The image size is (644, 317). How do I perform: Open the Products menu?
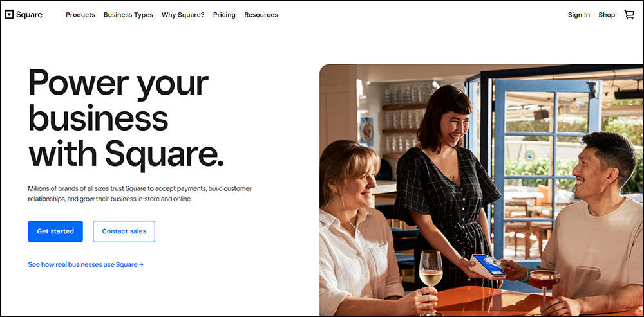pyautogui.click(x=80, y=15)
